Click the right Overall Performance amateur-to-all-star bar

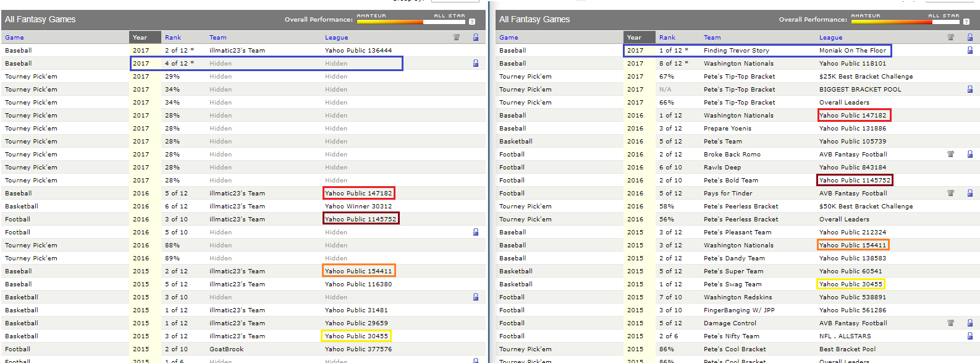pyautogui.click(x=905, y=22)
